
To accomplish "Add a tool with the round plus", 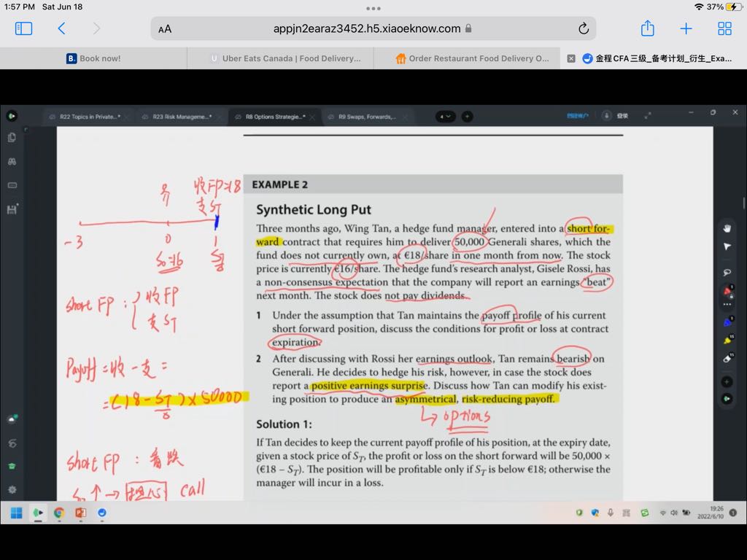I will coord(727,381).
